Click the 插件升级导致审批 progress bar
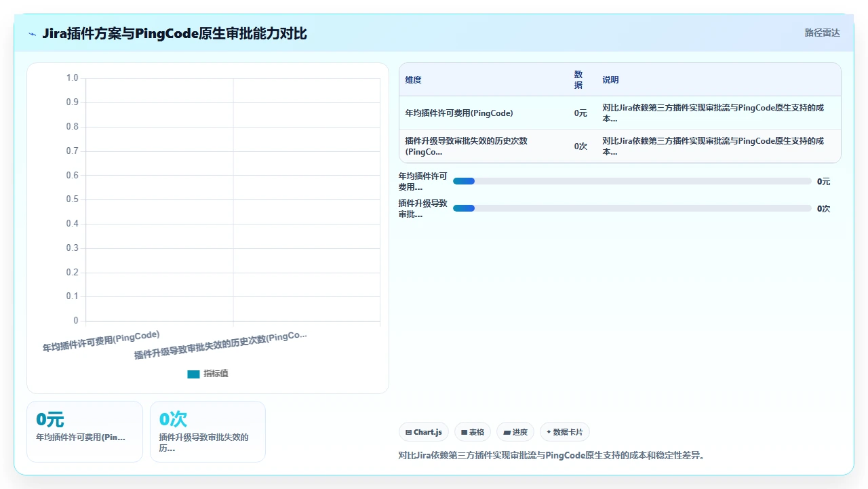The image size is (868, 489). (632, 208)
